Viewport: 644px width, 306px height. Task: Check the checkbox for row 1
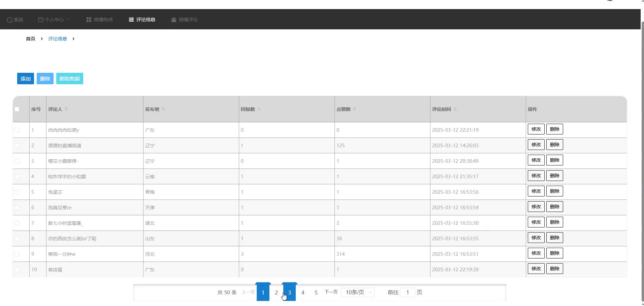[x=17, y=130]
